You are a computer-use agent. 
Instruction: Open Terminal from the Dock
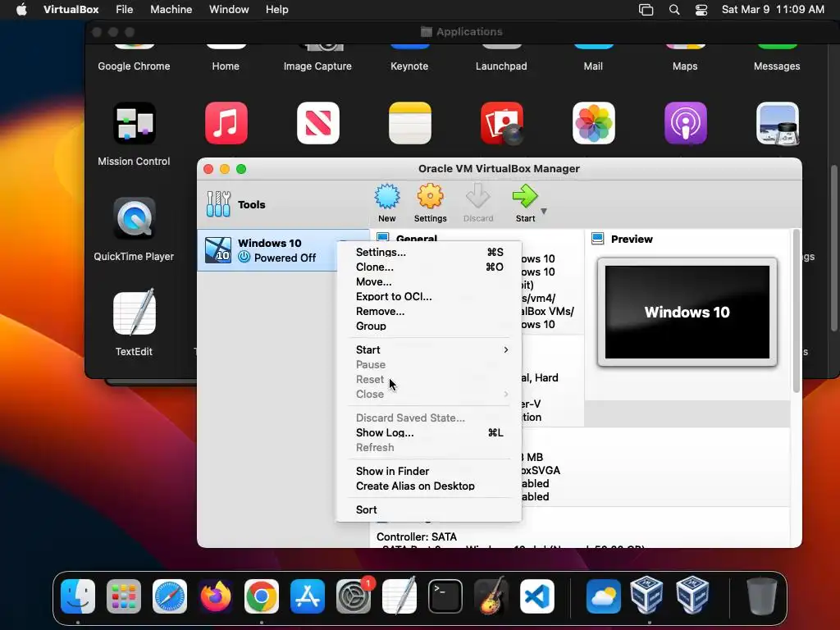445,596
